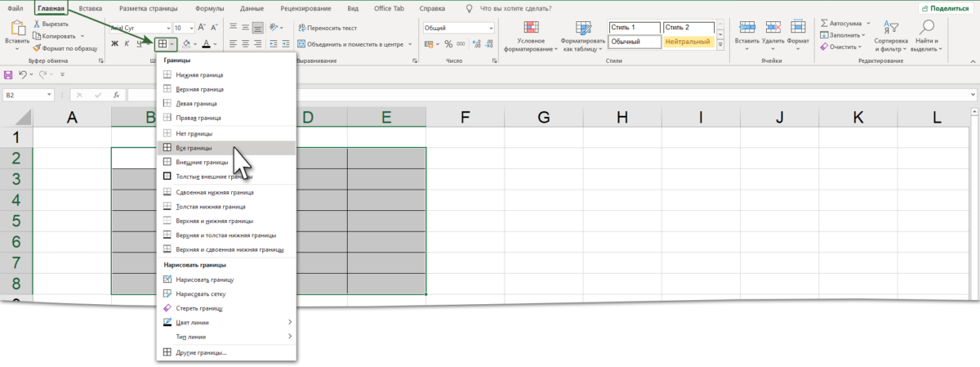Viewport: 980px width, 367px height.
Task: Click the Save icon in quick access toolbar
Action: 9,74
